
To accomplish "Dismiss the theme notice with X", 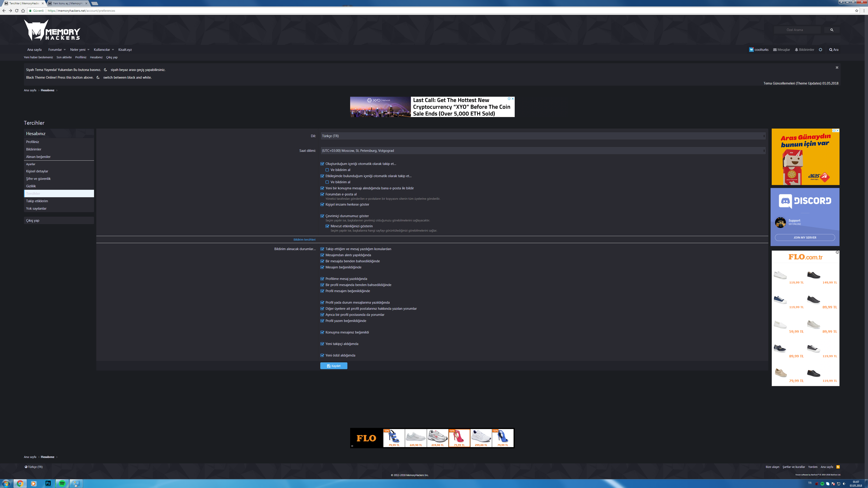I will point(837,68).
